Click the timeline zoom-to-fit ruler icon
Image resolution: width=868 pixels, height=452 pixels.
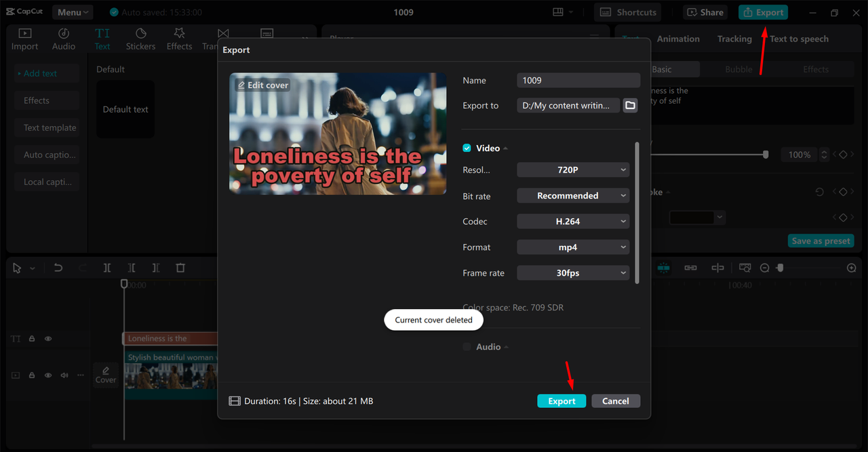[x=745, y=268]
